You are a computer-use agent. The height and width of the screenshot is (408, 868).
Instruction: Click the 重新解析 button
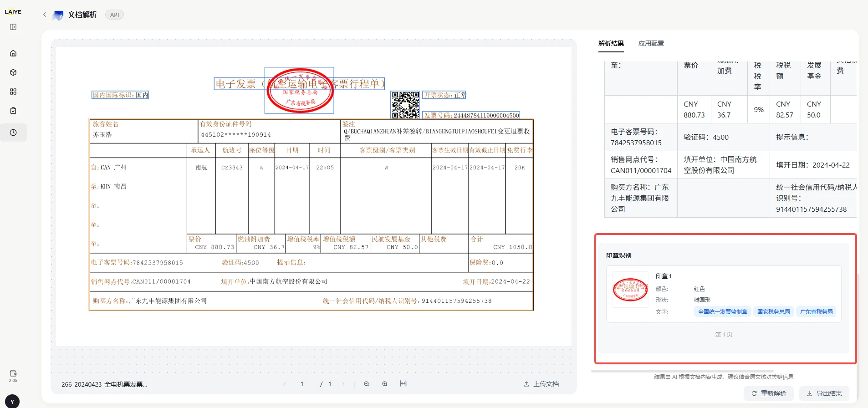tap(769, 393)
